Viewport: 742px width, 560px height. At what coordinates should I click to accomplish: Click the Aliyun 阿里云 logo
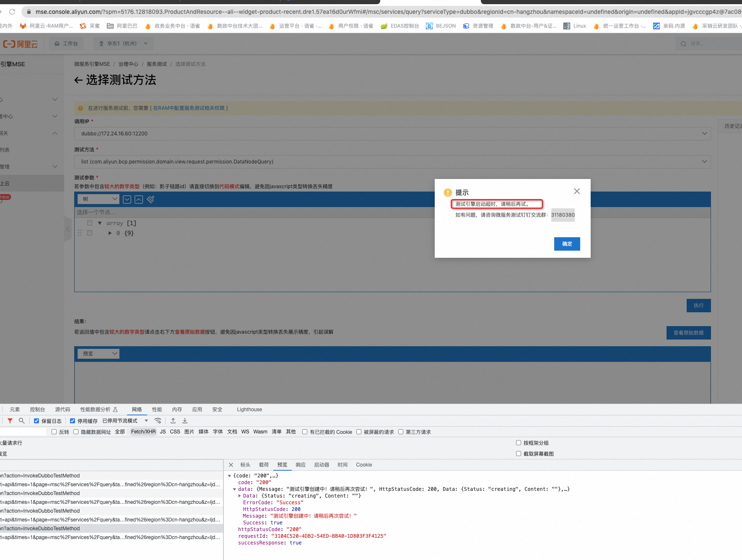click(x=20, y=44)
